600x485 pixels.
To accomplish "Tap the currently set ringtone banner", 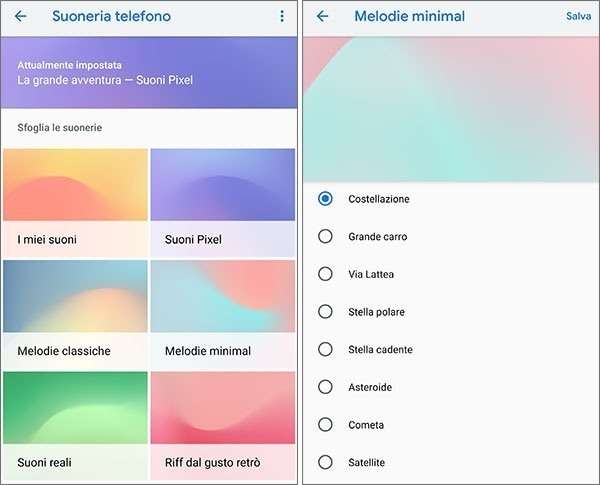I will (x=150, y=73).
